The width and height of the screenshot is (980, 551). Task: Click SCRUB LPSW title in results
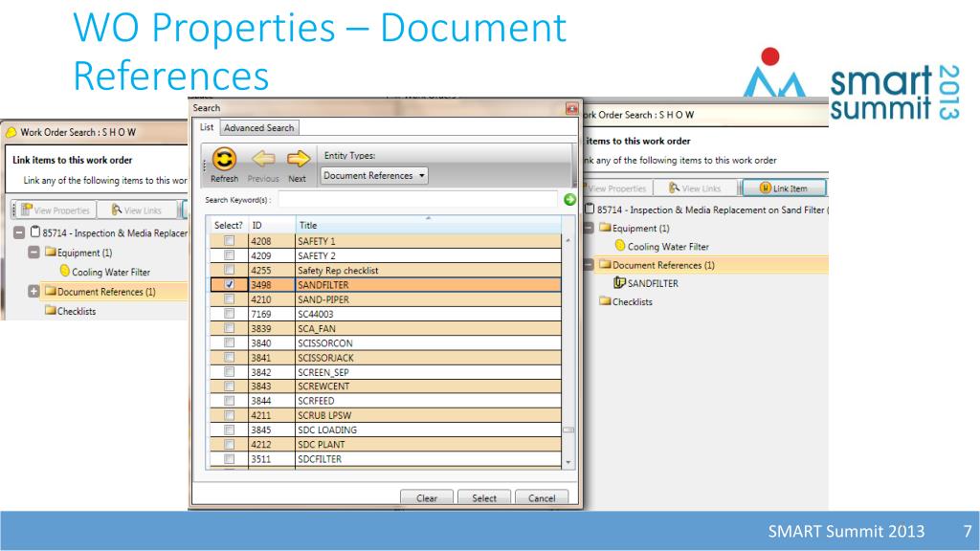[x=324, y=415]
